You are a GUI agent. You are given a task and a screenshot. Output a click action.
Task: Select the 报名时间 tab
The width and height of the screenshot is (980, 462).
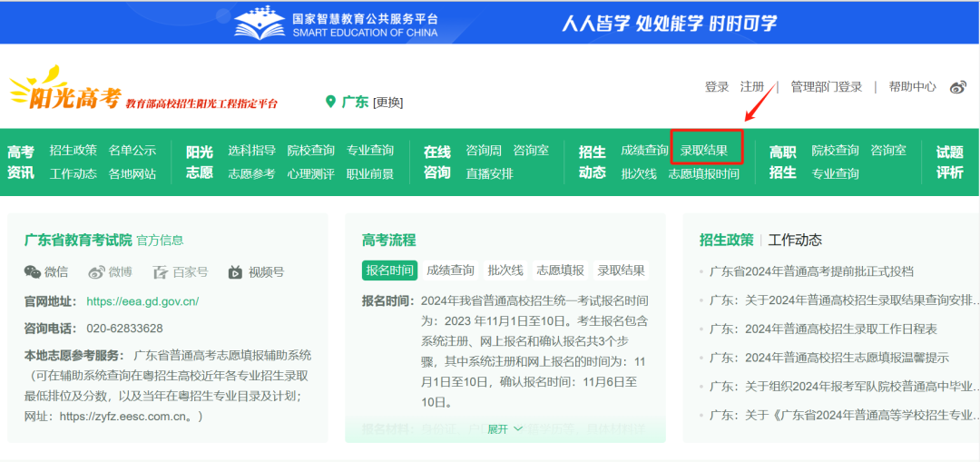389,270
